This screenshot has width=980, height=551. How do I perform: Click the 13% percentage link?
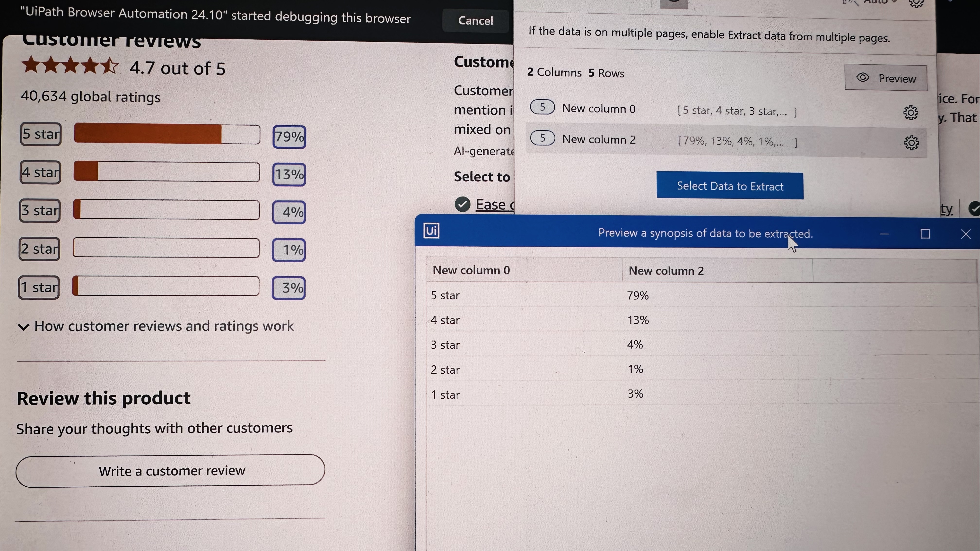[x=289, y=174]
